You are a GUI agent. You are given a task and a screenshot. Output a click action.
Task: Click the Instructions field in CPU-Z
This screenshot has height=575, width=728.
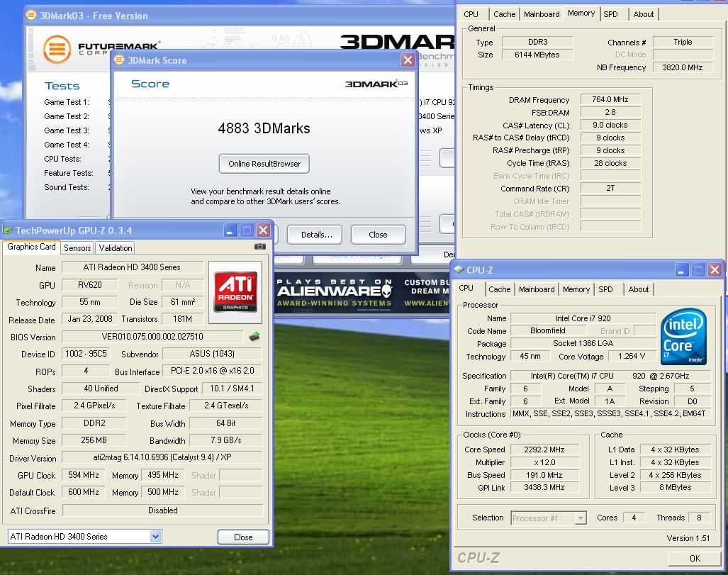coord(609,413)
